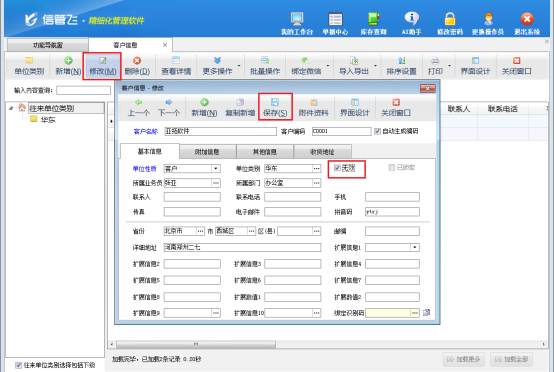Click 保存(S) in the edit dialog
The width and height of the screenshot is (554, 372).
click(x=275, y=107)
